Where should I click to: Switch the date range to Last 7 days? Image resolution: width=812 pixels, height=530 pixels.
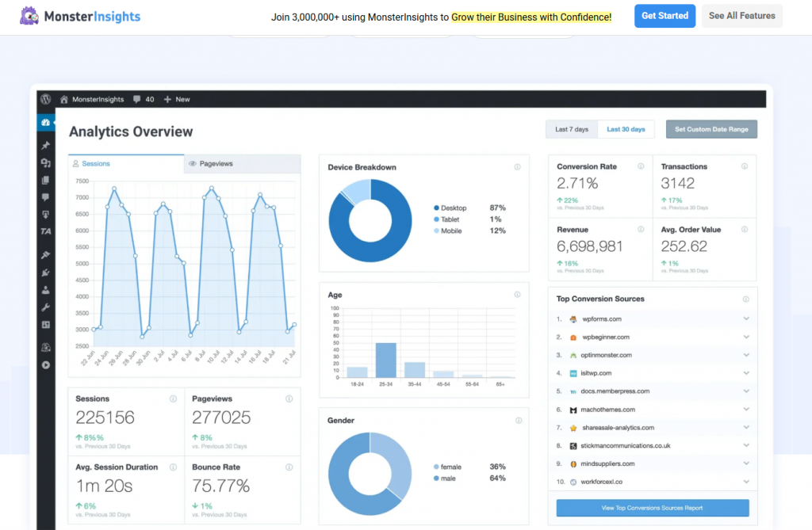click(x=571, y=128)
